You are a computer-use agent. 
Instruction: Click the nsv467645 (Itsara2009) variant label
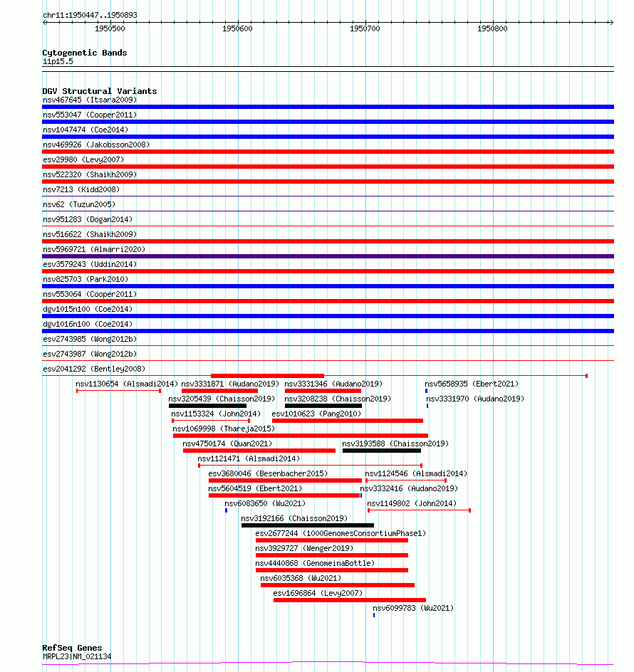[x=90, y=100]
